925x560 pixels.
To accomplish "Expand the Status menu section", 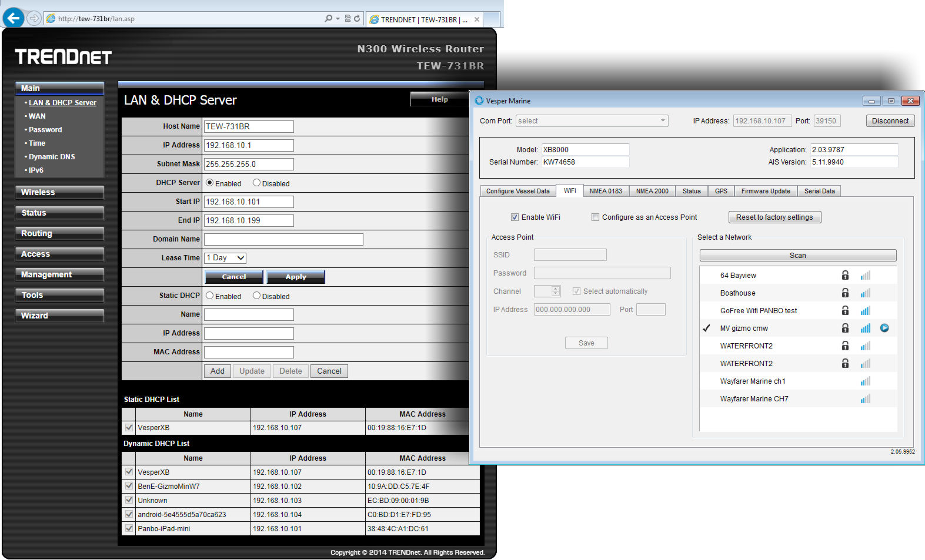I will (59, 213).
